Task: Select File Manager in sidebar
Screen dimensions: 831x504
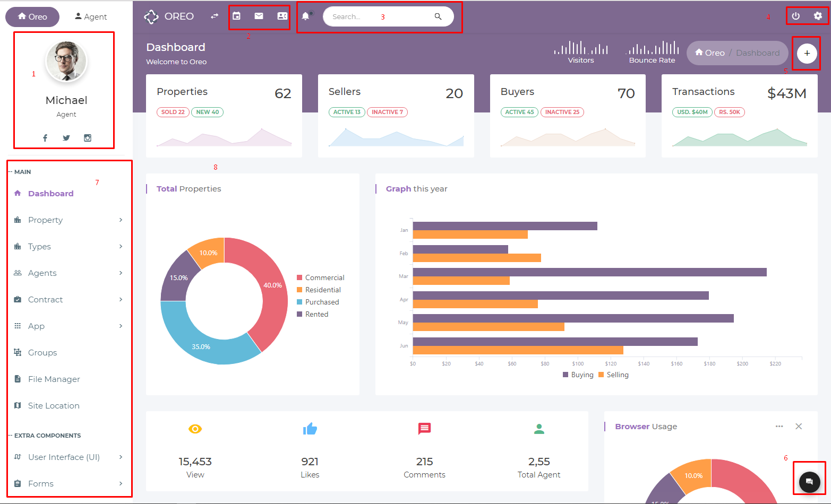Action: (54, 379)
